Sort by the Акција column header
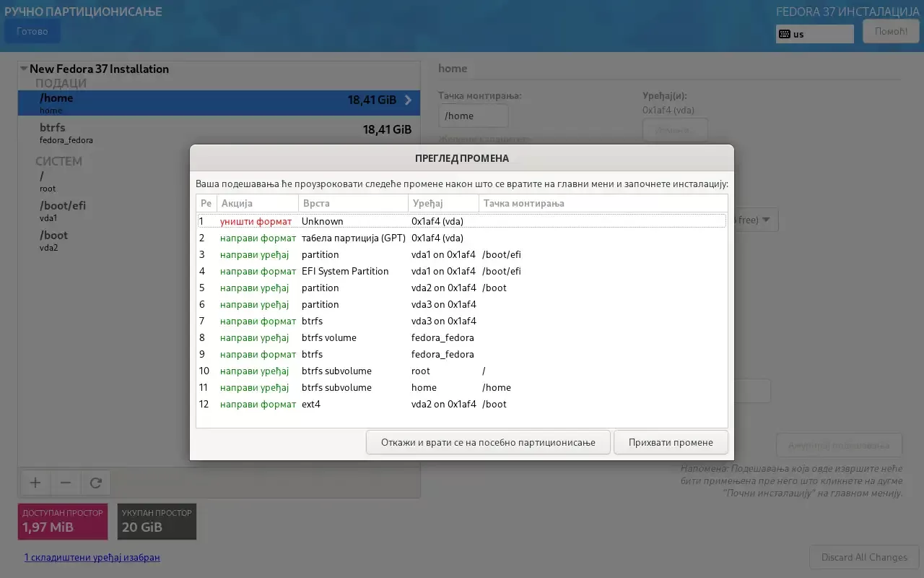This screenshot has width=924, height=578. [x=257, y=203]
